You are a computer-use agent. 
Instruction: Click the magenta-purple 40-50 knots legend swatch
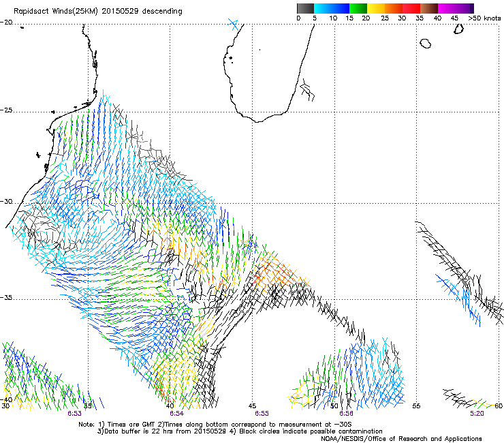(456, 8)
